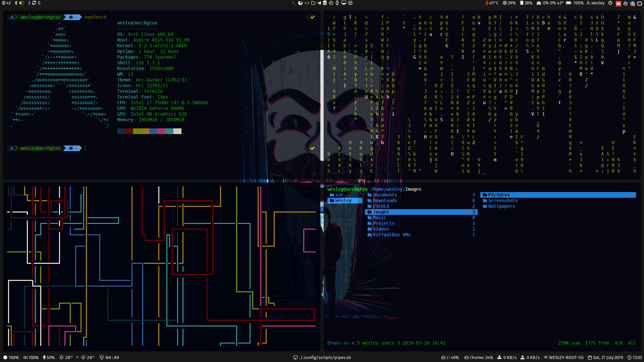Open the Screenshots folder in ranger
Image resolution: width=644 pixels, height=362 pixels.
[503, 200]
